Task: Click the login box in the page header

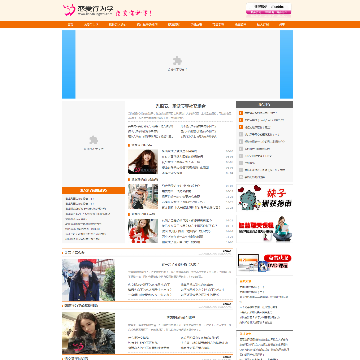Action: [268, 7]
